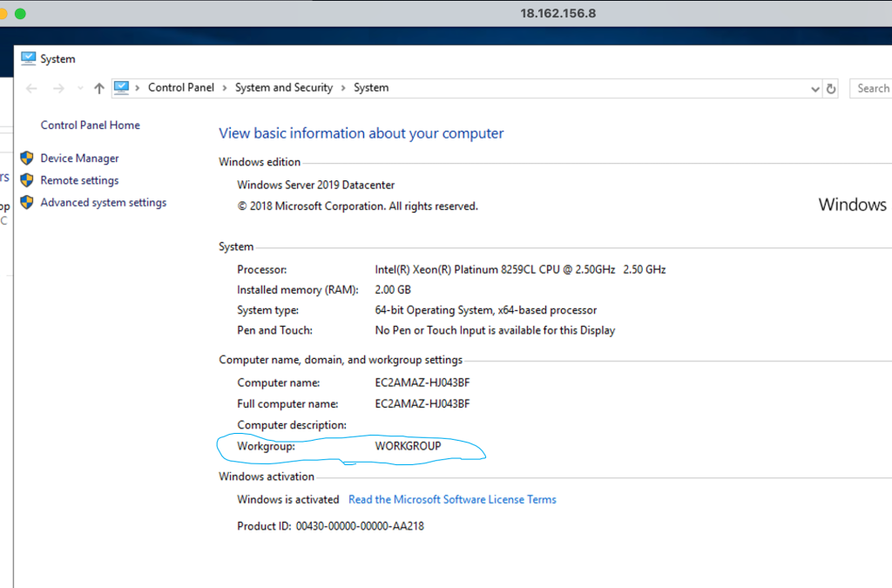
Task: Open Advanced system settings
Action: point(104,202)
